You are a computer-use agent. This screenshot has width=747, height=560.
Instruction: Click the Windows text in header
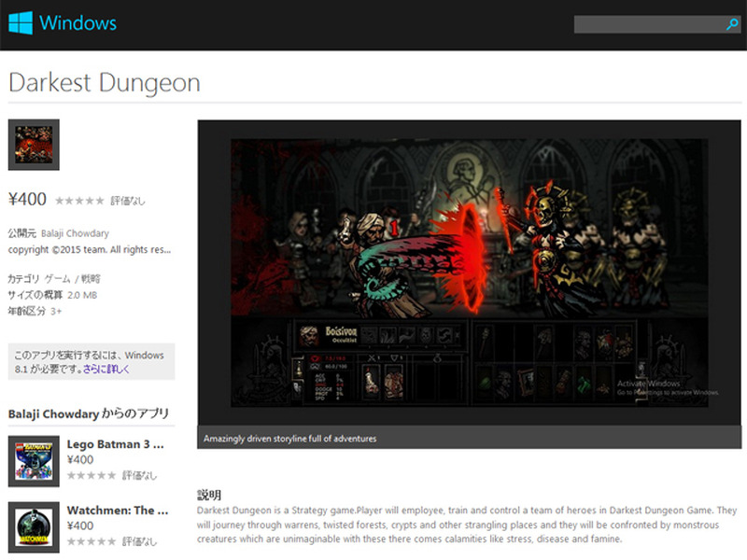coord(78,23)
